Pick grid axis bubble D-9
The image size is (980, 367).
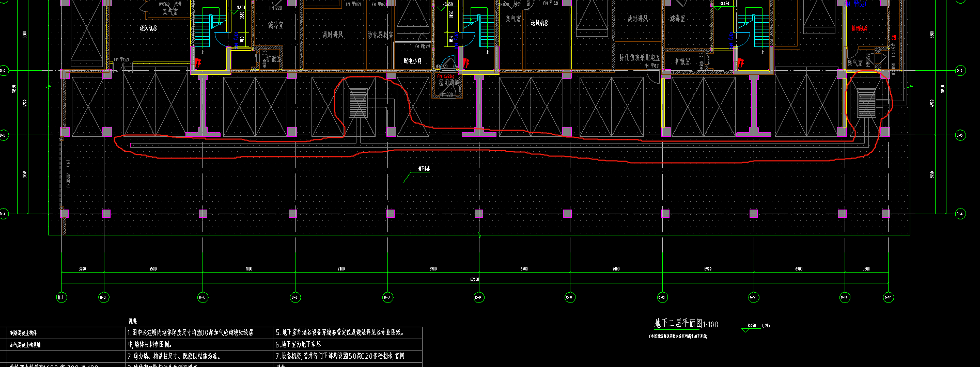point(478,297)
